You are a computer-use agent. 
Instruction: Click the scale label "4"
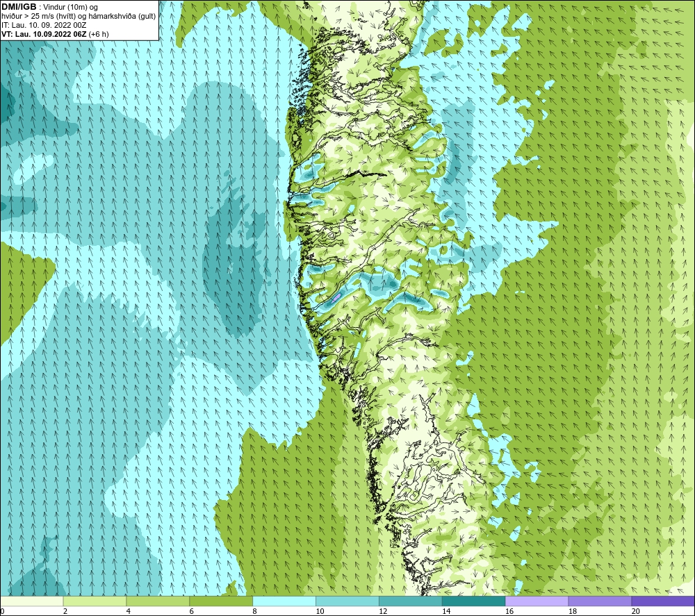click(128, 611)
